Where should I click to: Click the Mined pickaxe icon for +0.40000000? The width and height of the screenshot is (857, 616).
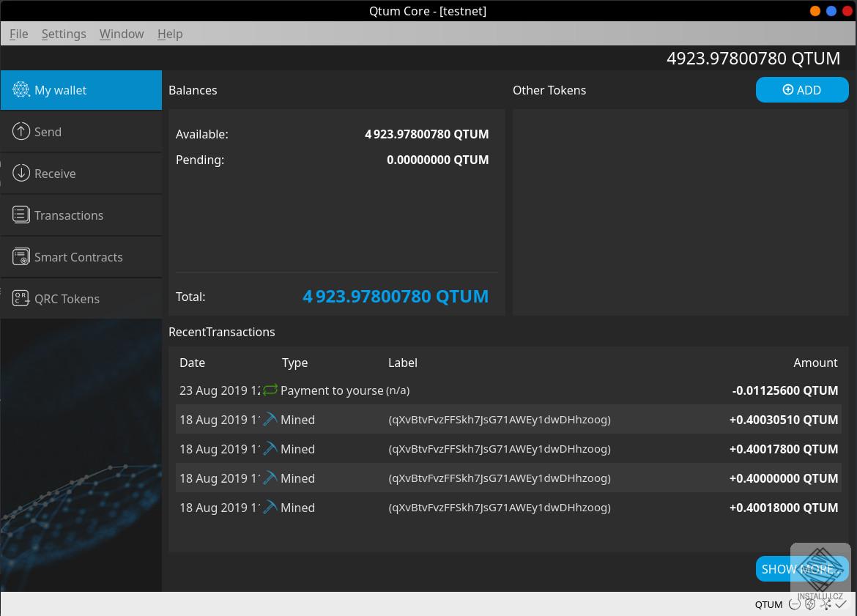tap(270, 478)
